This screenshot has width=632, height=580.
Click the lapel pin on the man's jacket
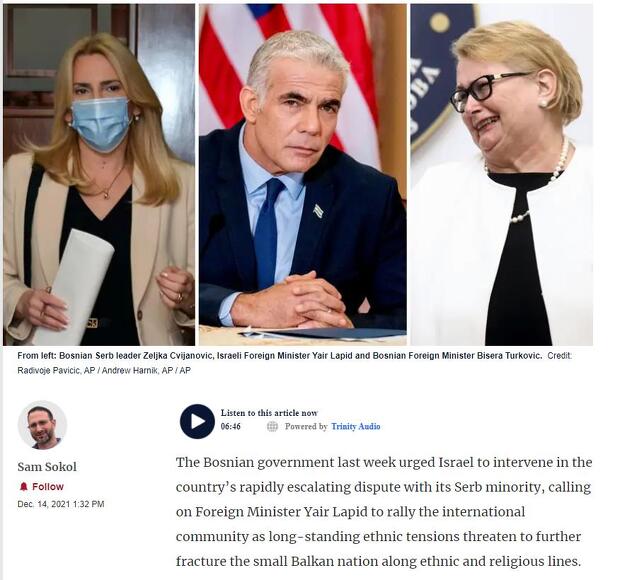pos(318,211)
